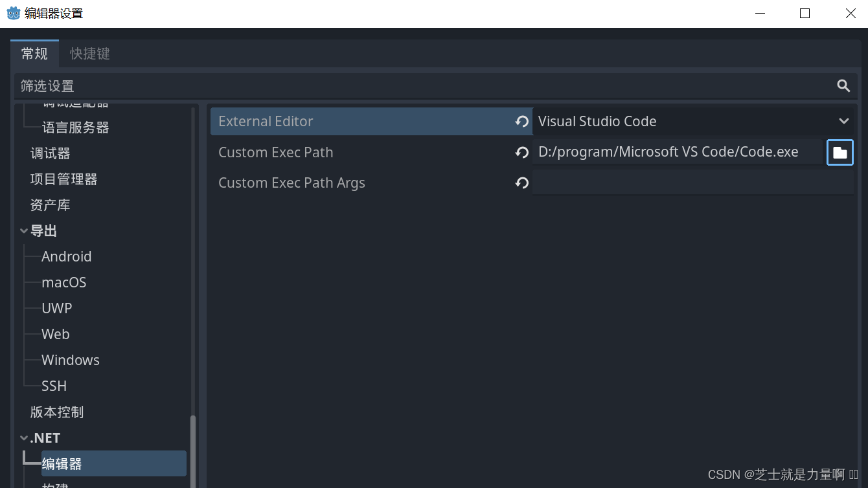The width and height of the screenshot is (868, 488).
Task: Click the Custom Exec Path Args field
Action: (692, 183)
